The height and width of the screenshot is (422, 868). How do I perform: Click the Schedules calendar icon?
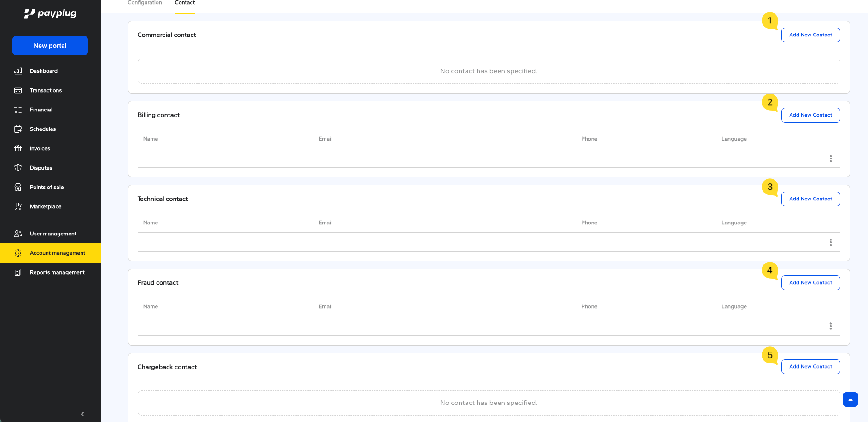(18, 129)
